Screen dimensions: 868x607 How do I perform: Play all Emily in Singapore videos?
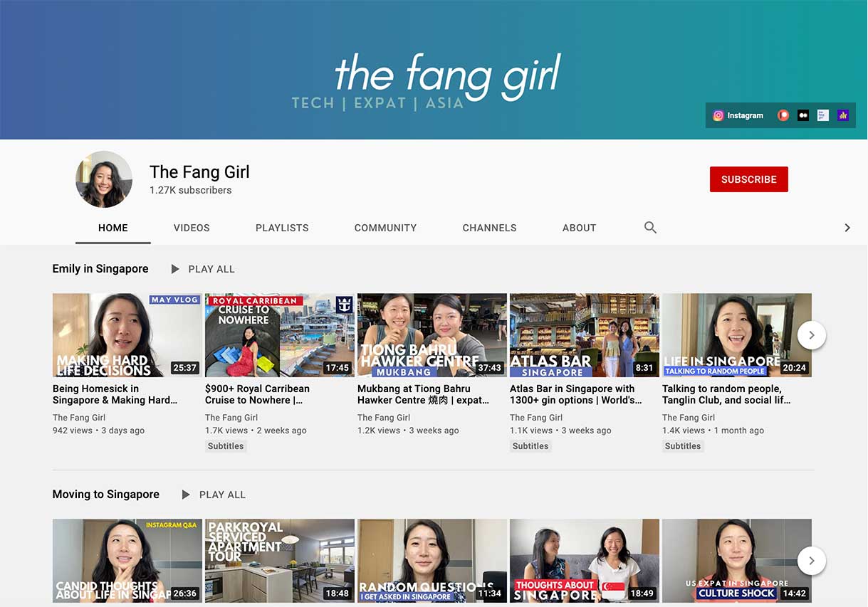tap(203, 269)
